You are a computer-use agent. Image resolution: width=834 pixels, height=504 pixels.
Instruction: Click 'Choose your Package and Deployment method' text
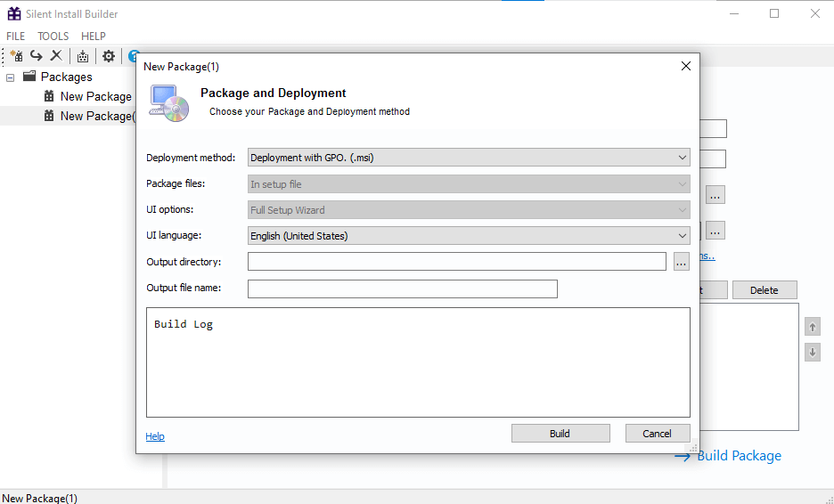click(x=309, y=111)
